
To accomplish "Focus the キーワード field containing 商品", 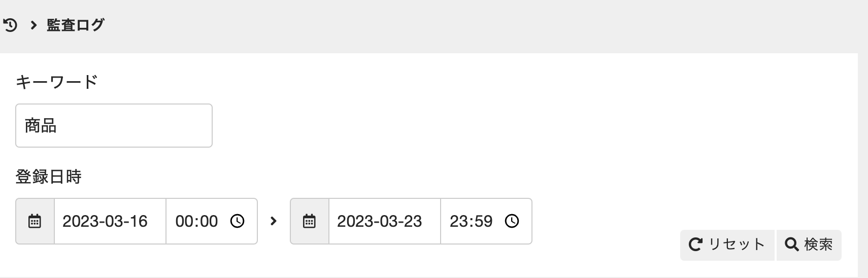I will (114, 126).
